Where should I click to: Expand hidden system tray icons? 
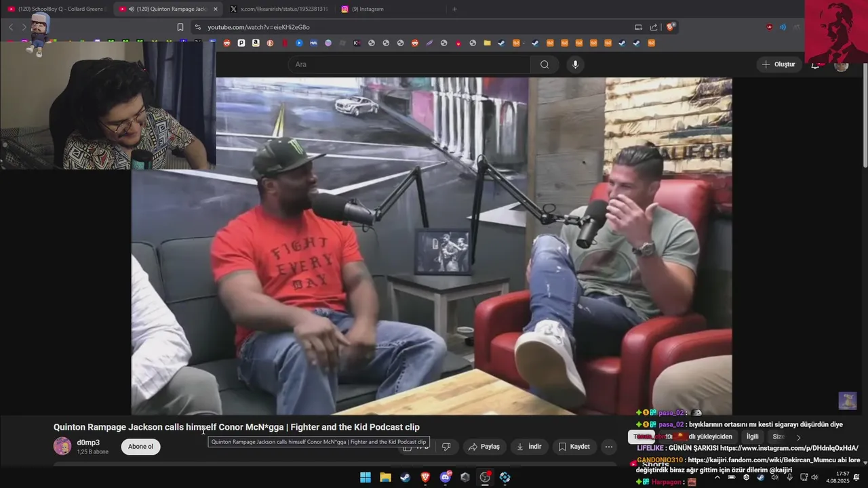pyautogui.click(x=717, y=477)
